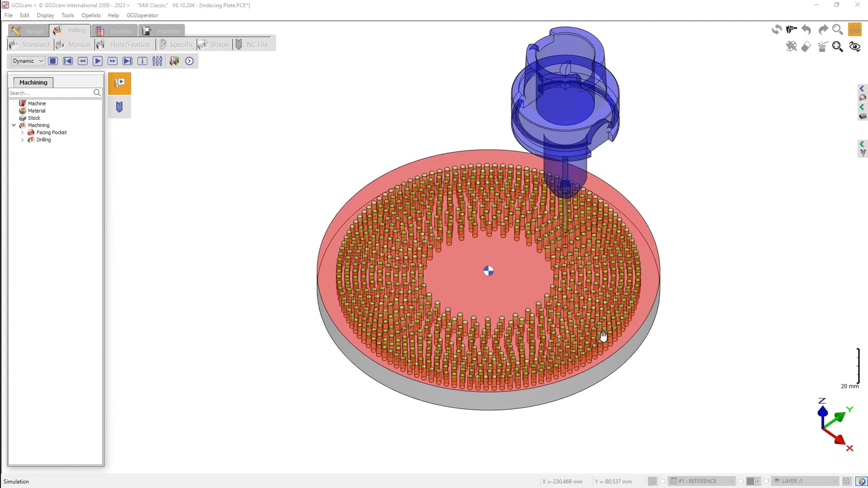Click the grey color swatch in status bar

point(750,481)
